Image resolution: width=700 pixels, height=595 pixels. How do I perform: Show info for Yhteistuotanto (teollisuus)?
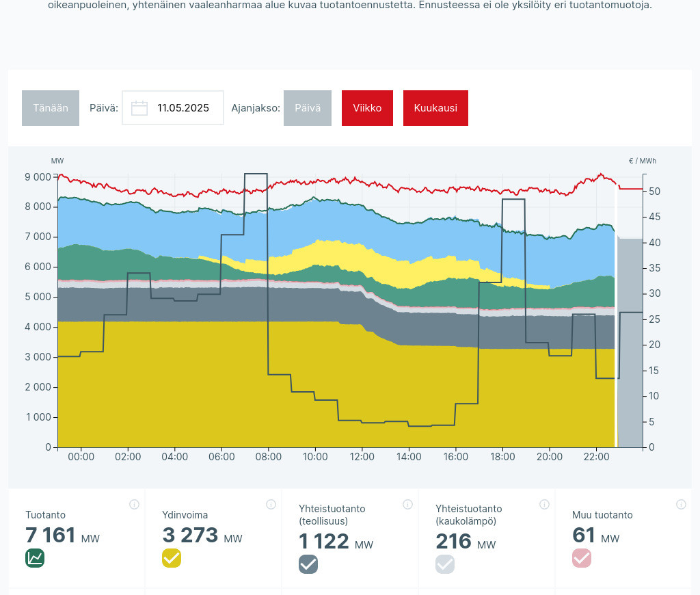coord(407,505)
